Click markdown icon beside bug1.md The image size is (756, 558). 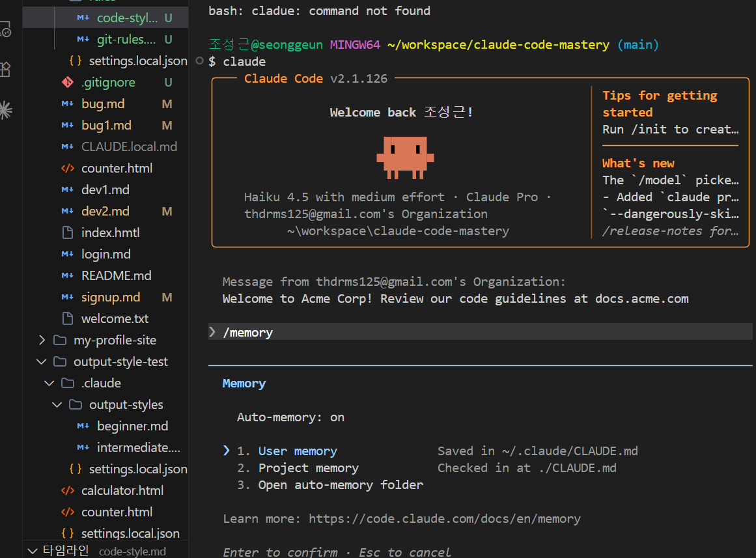(68, 126)
